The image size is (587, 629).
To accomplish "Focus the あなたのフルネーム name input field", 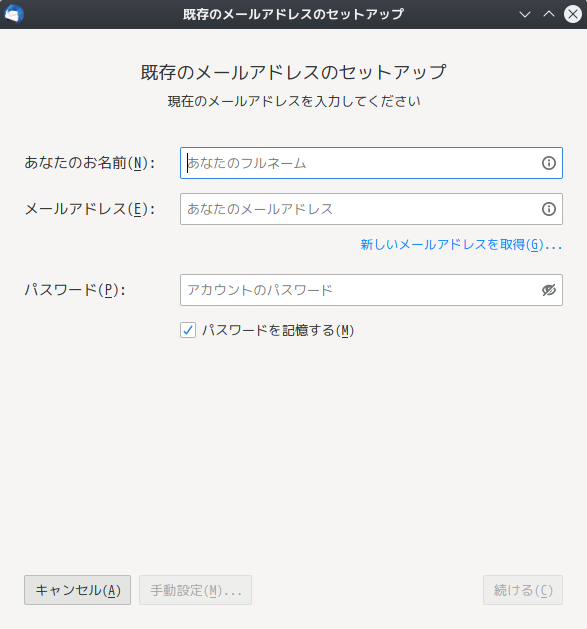I will point(371,163).
